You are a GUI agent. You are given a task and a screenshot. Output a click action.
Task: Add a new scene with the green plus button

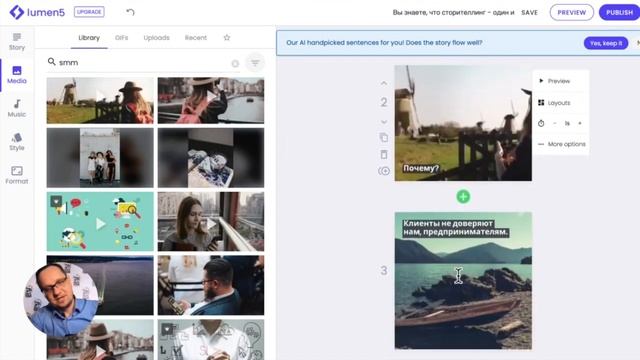click(x=463, y=197)
